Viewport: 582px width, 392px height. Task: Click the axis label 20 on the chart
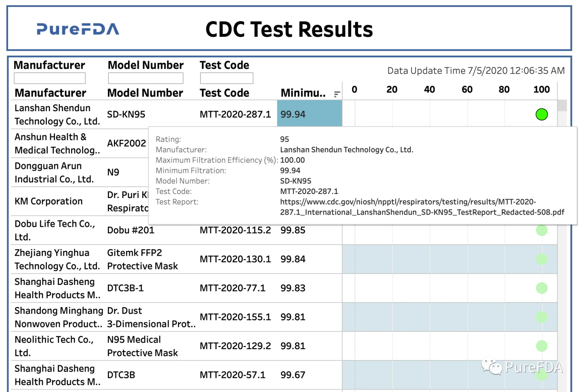coord(392,89)
